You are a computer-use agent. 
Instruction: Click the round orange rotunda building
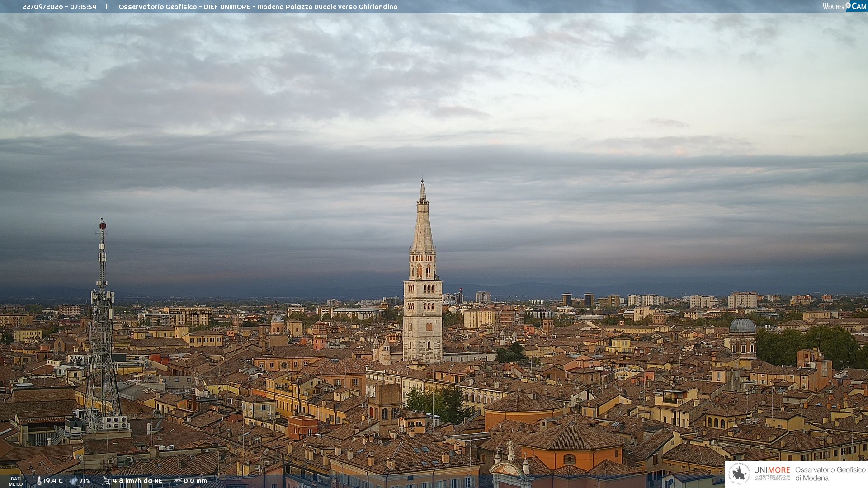524,410
